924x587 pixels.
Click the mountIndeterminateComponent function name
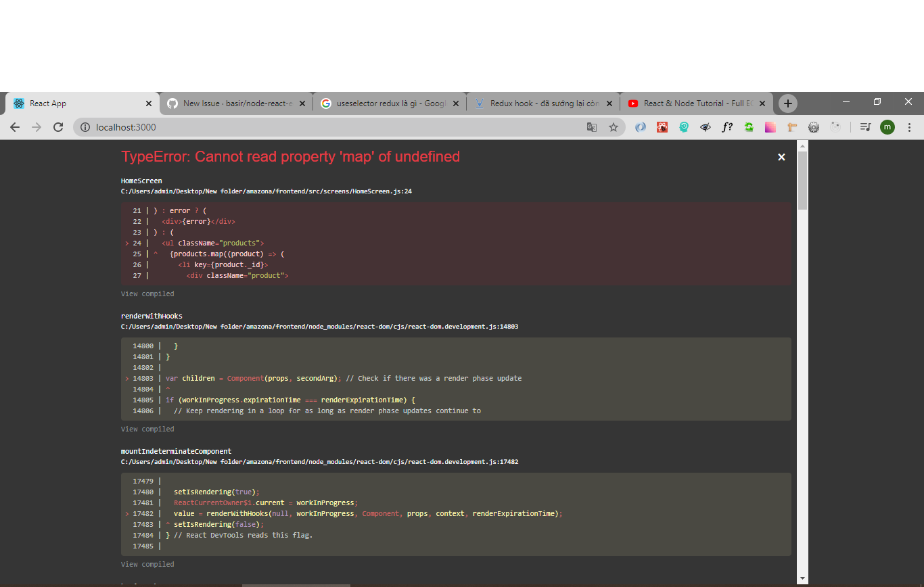tap(176, 452)
